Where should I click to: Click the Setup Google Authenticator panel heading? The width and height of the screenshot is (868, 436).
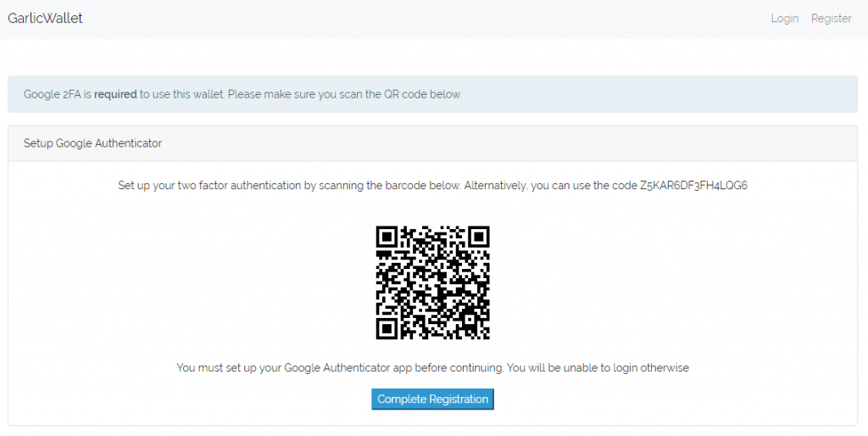(92, 143)
